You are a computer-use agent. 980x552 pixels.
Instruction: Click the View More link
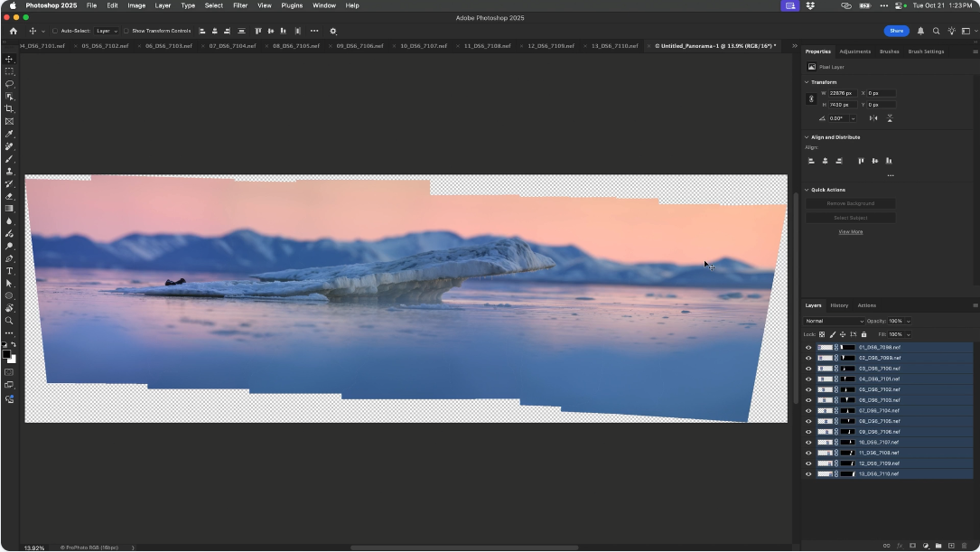coord(850,232)
